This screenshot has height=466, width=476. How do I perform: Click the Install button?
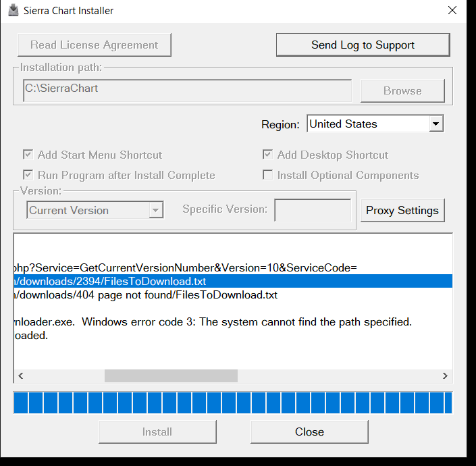coord(157,432)
